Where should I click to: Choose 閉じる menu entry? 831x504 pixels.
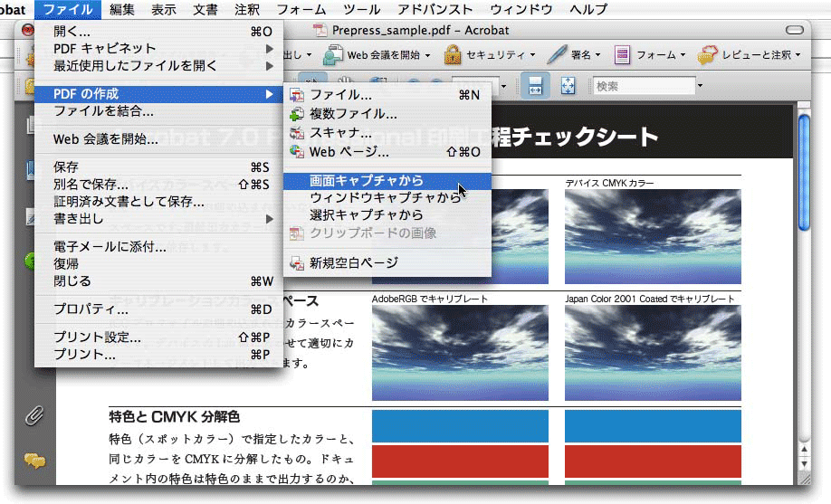click(x=158, y=281)
